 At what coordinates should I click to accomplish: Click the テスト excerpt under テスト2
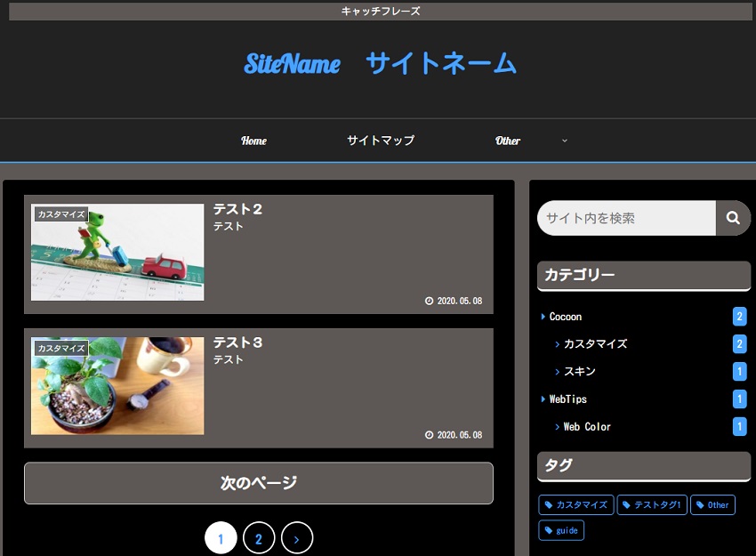(228, 226)
